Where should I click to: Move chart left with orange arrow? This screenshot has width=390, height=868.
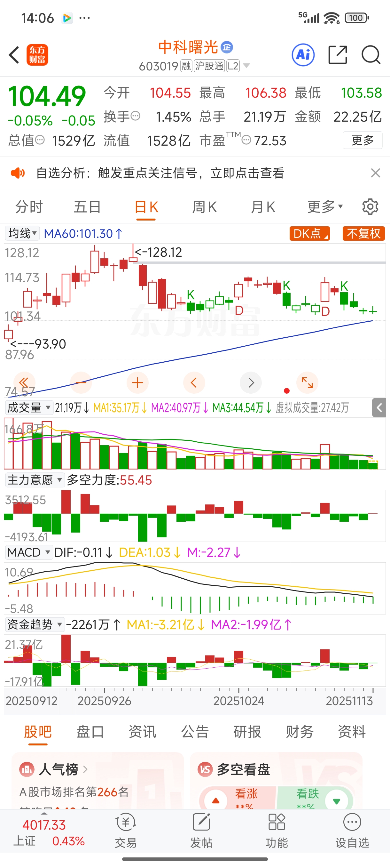[x=194, y=382]
